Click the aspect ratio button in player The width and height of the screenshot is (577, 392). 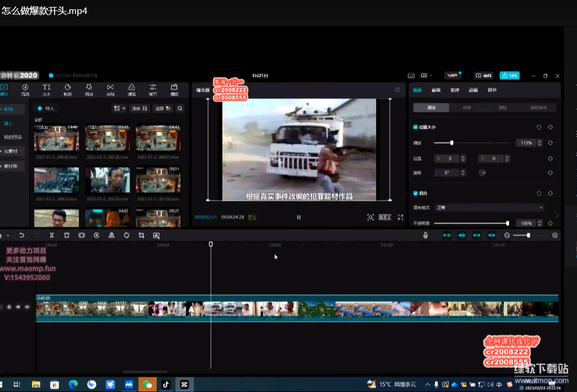point(385,217)
